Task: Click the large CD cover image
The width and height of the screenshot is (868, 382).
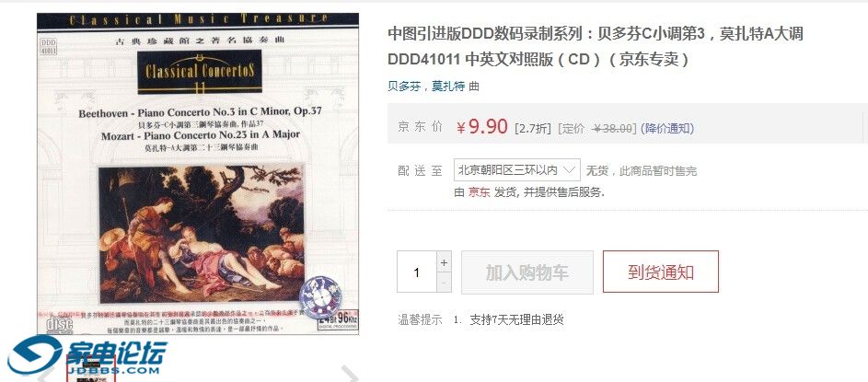Action: pyautogui.click(x=198, y=174)
